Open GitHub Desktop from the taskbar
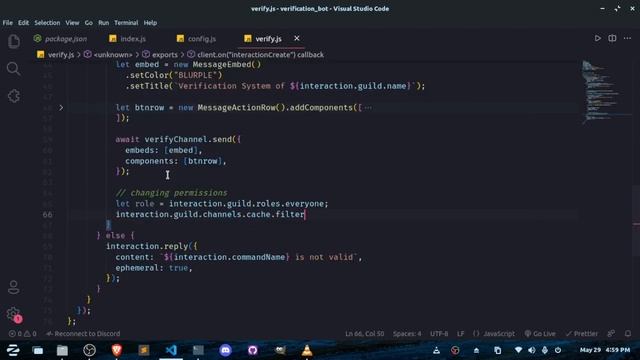 click(x=253, y=350)
